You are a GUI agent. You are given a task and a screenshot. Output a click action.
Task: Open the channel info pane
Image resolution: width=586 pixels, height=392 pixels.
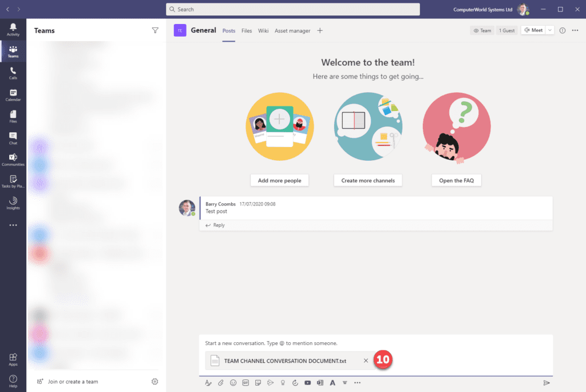(x=563, y=31)
